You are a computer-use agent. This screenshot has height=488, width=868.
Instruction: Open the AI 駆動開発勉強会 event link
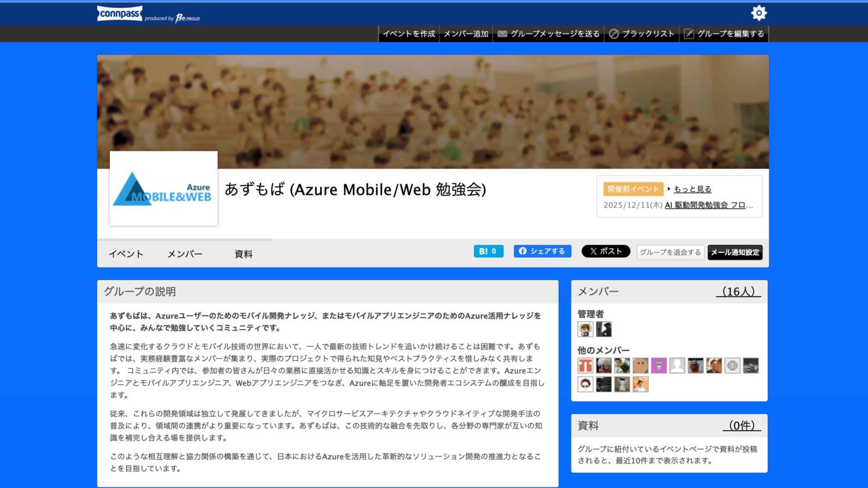pos(709,205)
